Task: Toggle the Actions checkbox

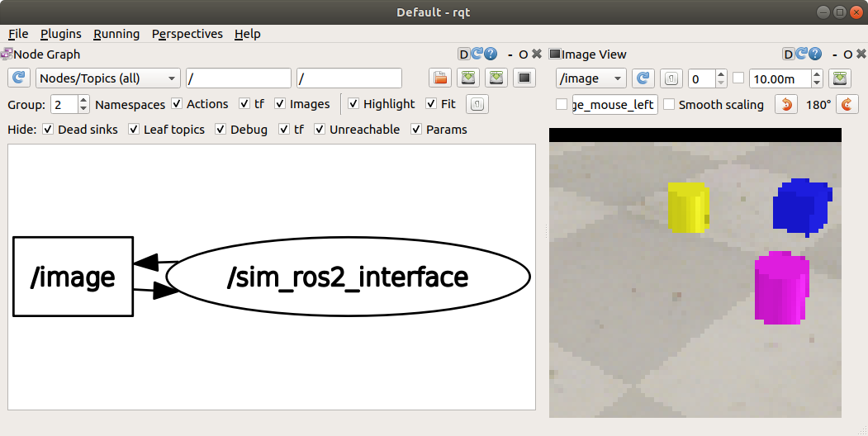Action: pos(177,103)
